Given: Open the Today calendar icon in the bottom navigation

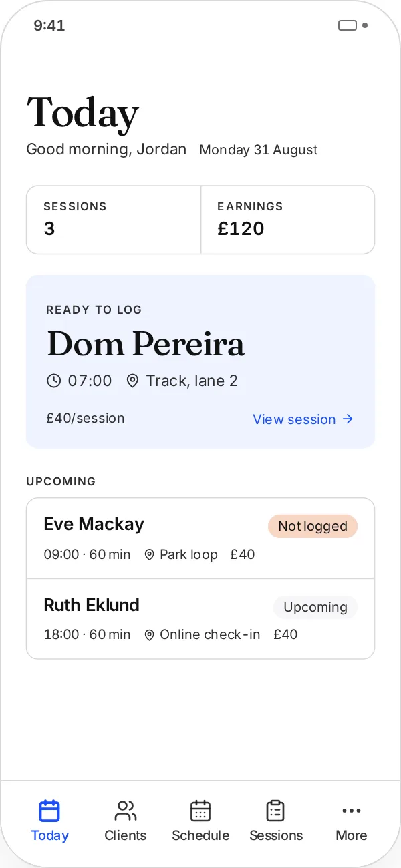Looking at the screenshot, I should (49, 811).
